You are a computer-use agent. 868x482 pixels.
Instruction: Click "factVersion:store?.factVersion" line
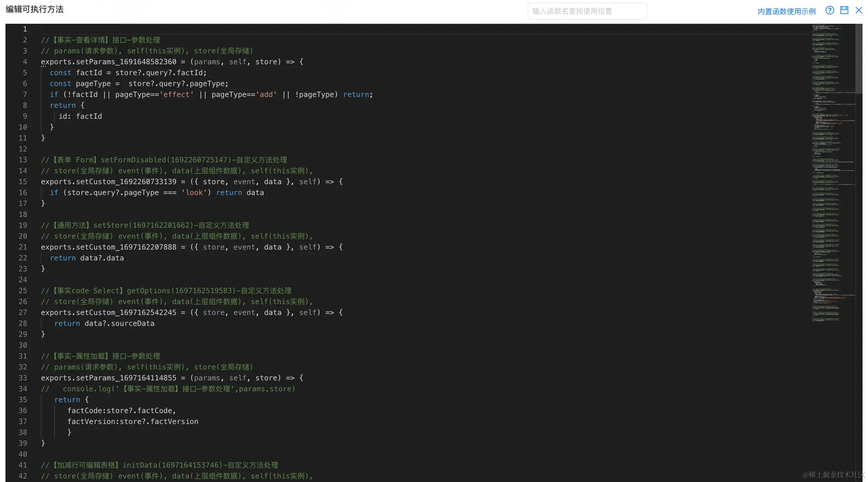click(x=133, y=422)
